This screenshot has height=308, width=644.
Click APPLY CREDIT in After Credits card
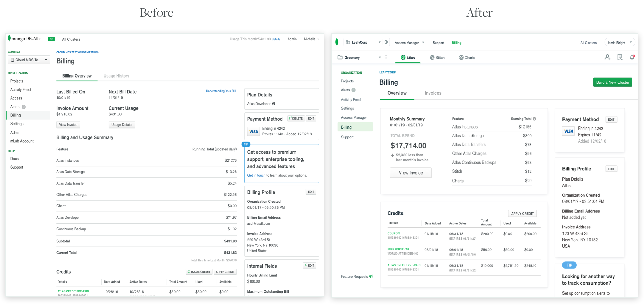click(522, 214)
